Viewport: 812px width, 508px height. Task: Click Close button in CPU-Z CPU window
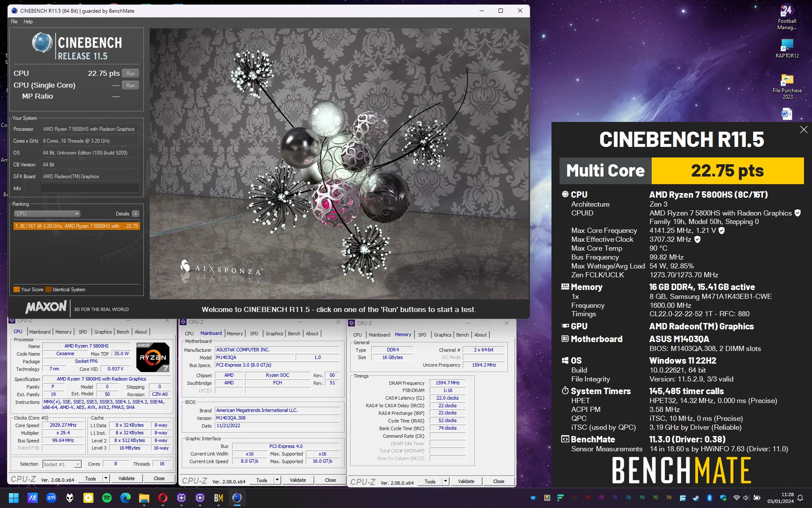click(x=159, y=478)
